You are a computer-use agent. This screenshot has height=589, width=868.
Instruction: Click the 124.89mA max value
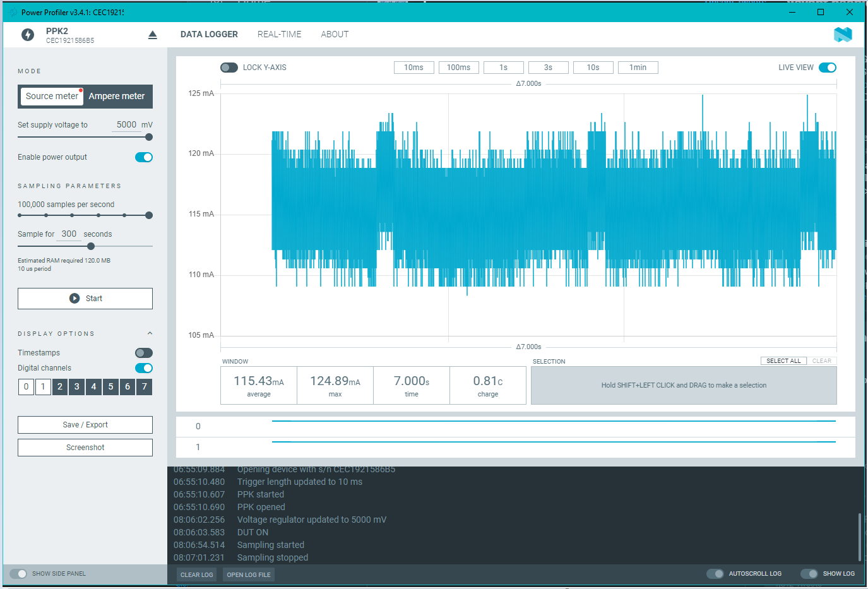335,381
